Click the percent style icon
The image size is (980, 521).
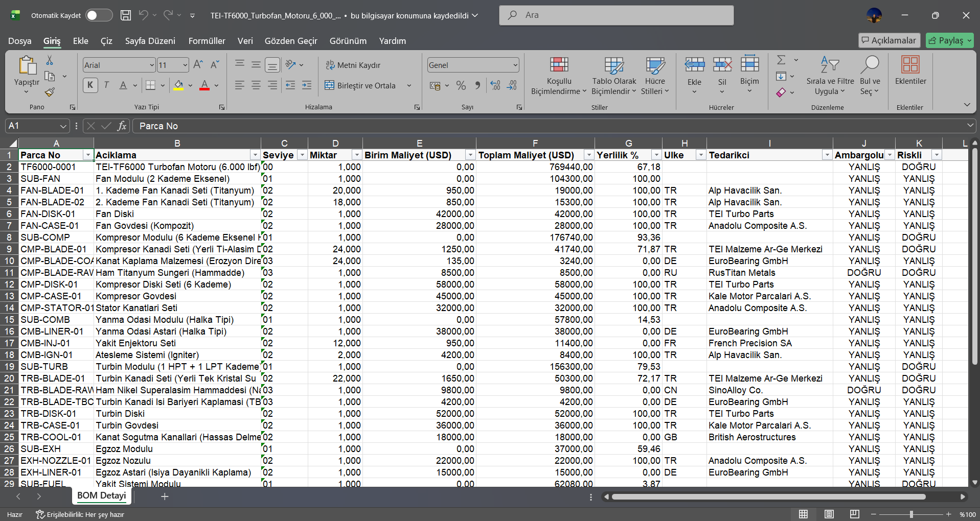[461, 85]
